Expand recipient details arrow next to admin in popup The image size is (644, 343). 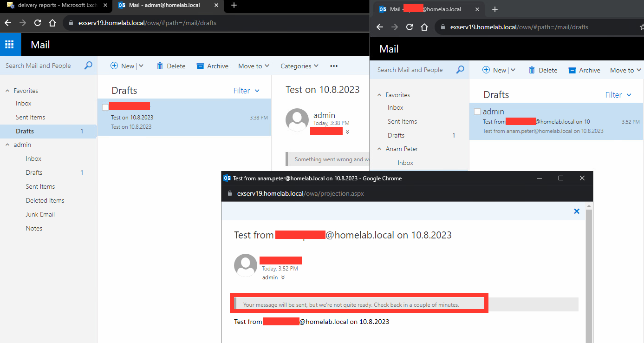(283, 277)
